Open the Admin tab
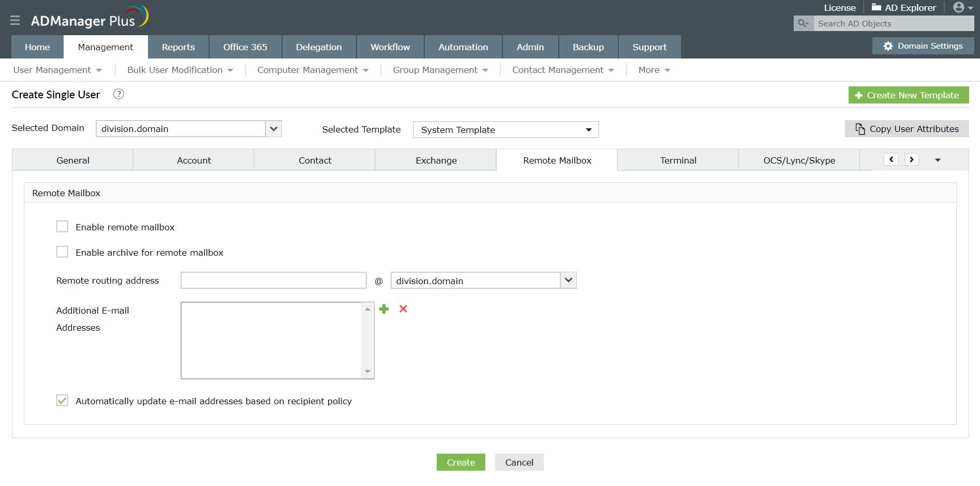The image size is (980, 486). point(530,47)
